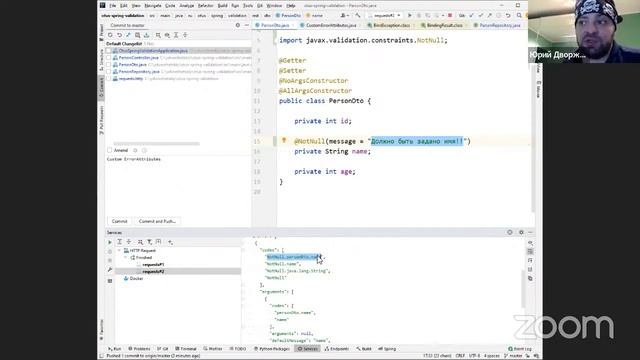Hide the Commit tool window

pyautogui.click(x=247, y=25)
